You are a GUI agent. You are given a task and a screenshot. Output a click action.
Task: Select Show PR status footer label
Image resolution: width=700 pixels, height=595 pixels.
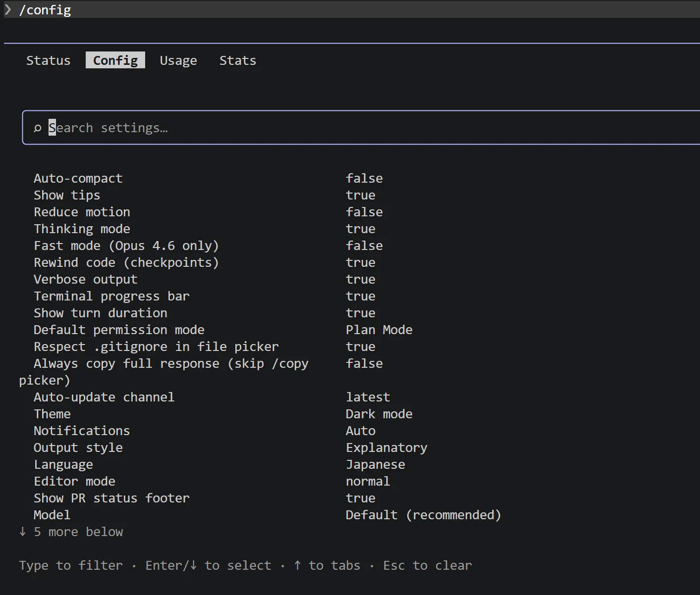[111, 498]
